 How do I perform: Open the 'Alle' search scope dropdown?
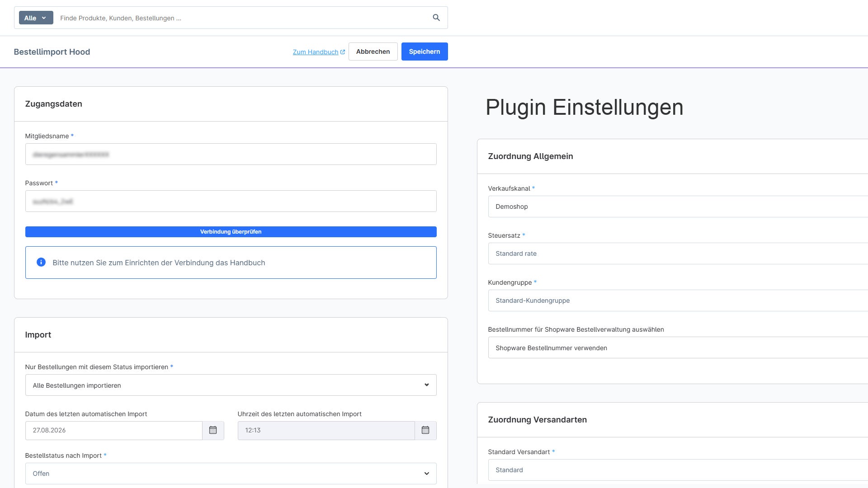[36, 18]
